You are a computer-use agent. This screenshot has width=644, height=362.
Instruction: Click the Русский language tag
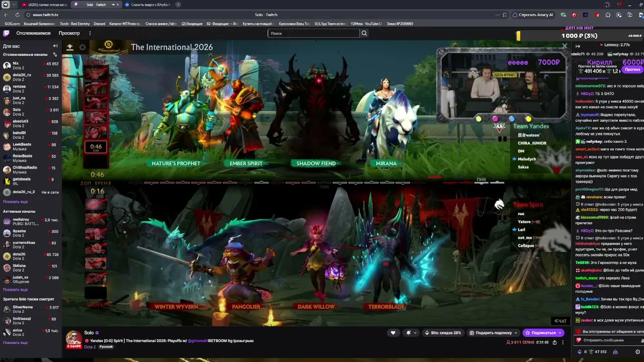(x=106, y=347)
